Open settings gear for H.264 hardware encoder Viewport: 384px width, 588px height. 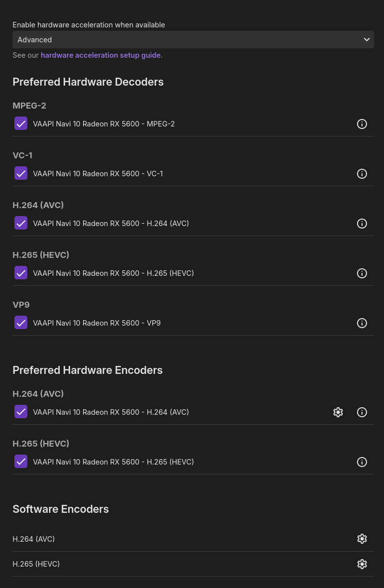(x=338, y=412)
